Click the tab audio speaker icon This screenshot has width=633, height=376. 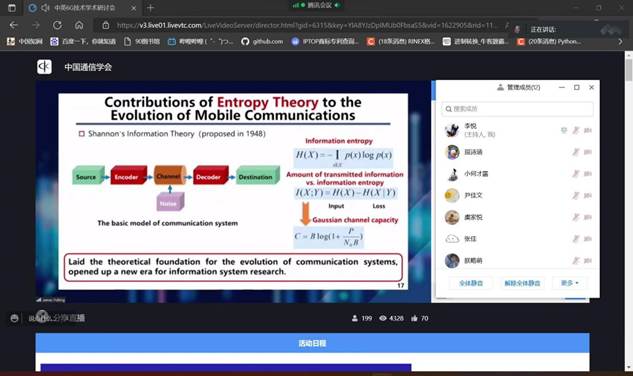45,8
